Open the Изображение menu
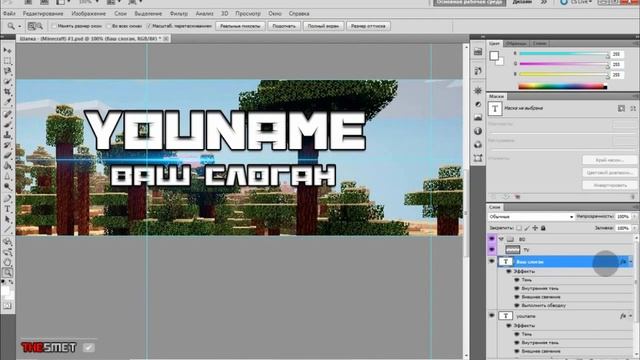The width and height of the screenshot is (640, 360). pos(88,13)
